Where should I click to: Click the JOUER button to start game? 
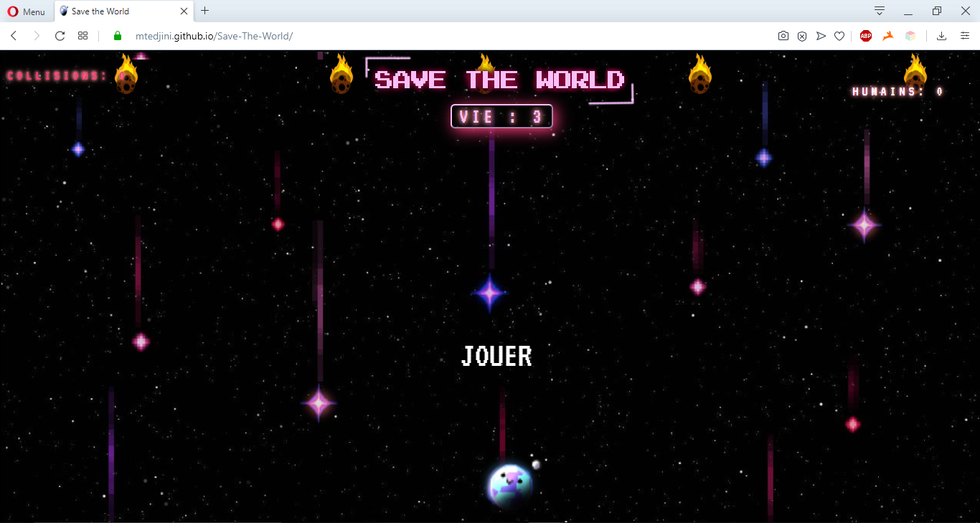click(x=496, y=356)
